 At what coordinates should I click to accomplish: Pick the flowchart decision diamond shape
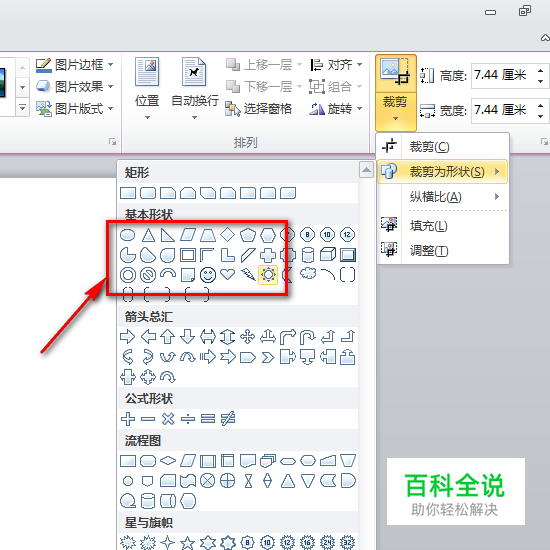pyautogui.click(x=168, y=460)
